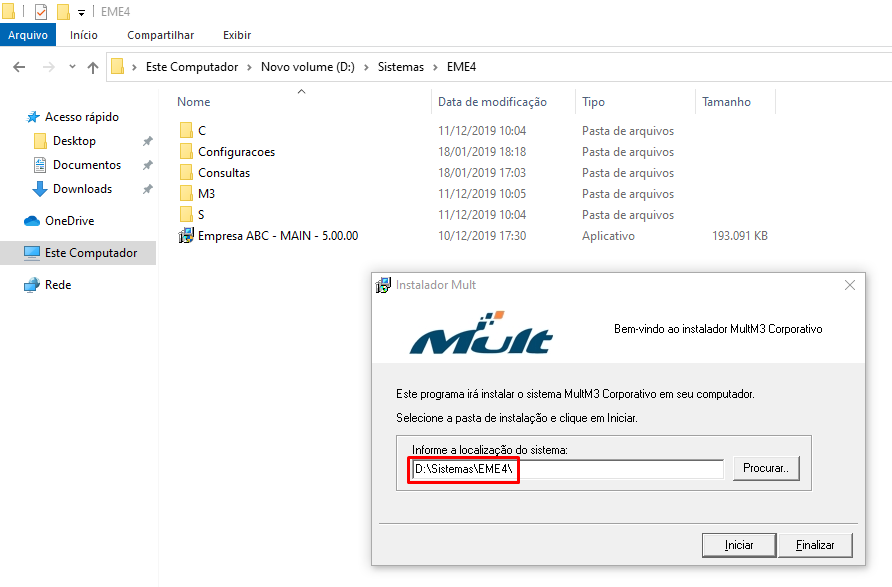Unpin Desktop via its pin icon

(147, 141)
